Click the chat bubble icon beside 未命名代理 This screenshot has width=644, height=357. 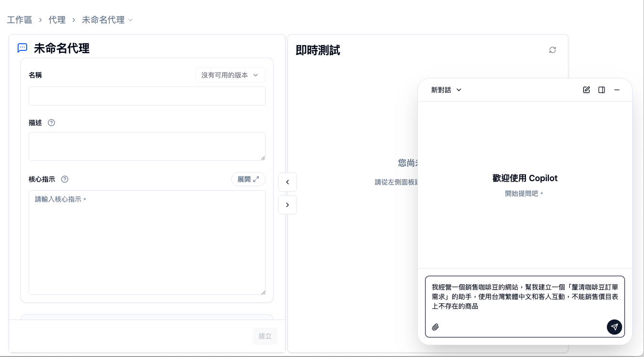pyautogui.click(x=22, y=48)
